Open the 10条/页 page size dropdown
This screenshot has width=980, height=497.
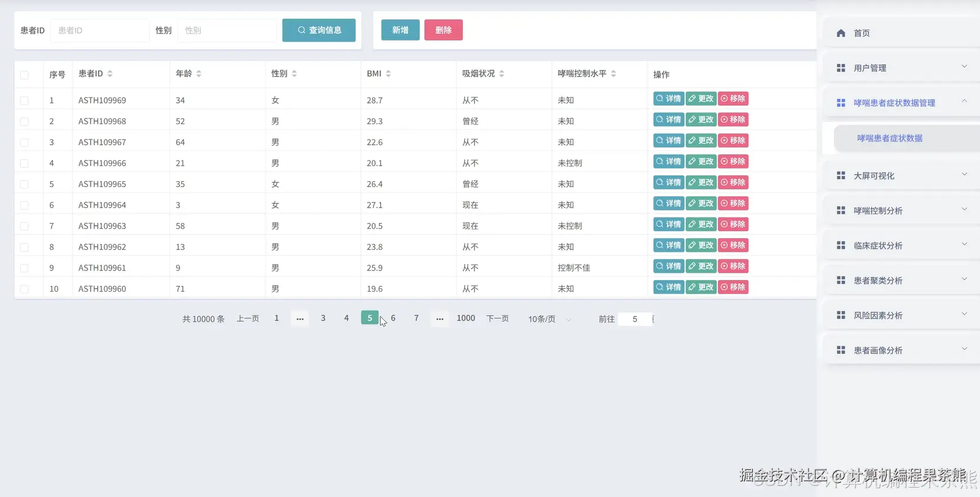click(549, 319)
